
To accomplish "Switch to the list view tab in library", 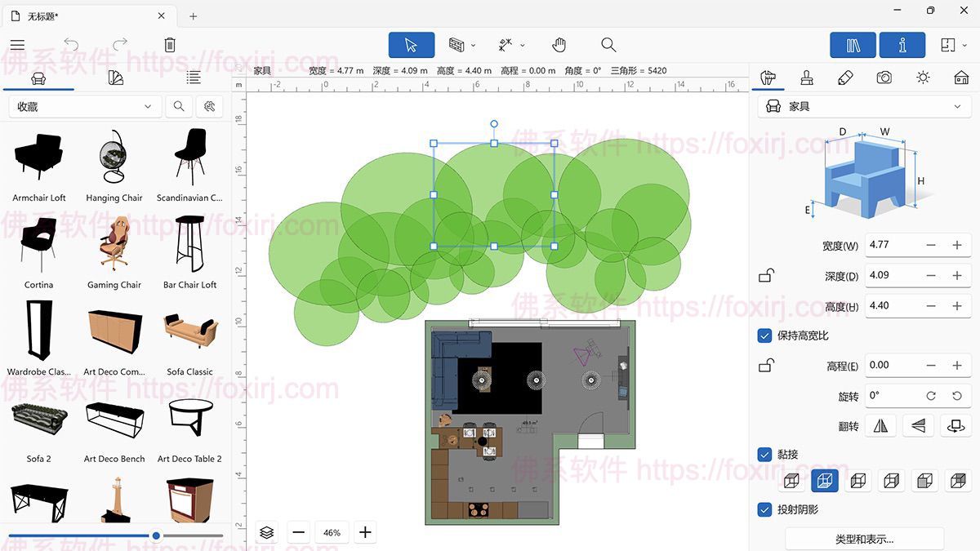I will (194, 78).
